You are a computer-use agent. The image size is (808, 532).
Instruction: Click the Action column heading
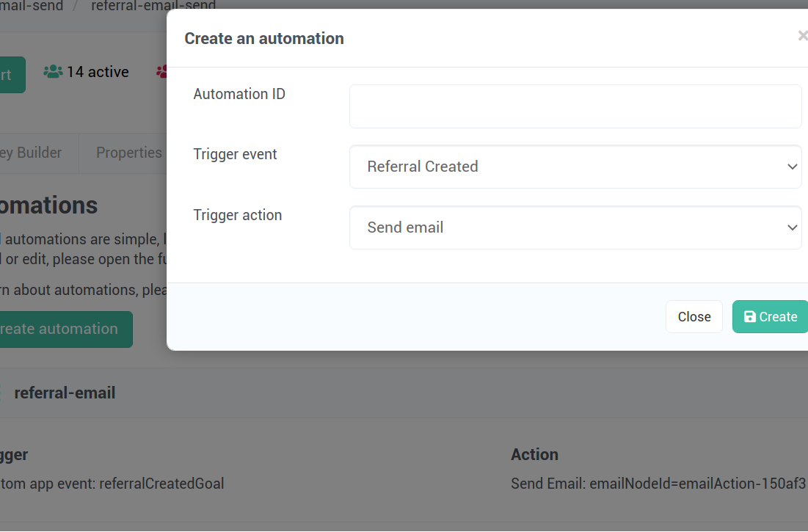point(534,454)
